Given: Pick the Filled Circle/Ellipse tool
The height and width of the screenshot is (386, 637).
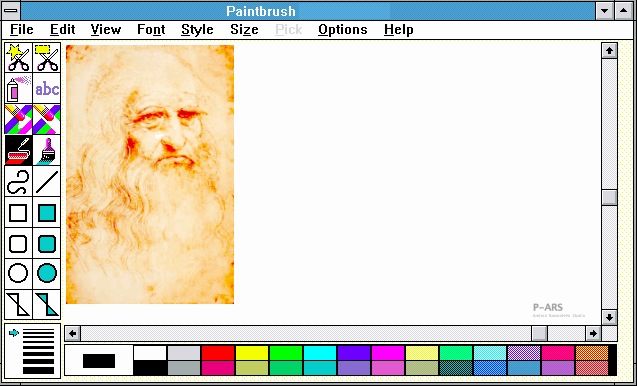Looking at the screenshot, I should pyautogui.click(x=47, y=273).
